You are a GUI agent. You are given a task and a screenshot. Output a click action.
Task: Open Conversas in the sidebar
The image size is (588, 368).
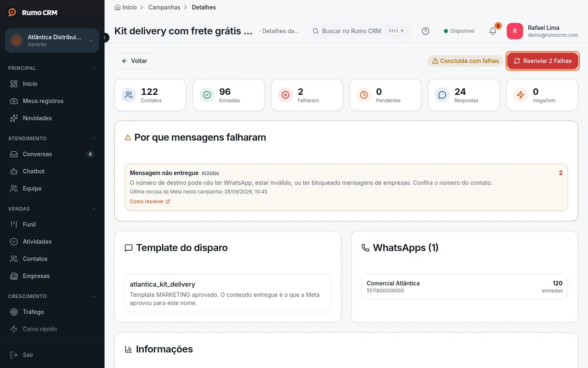click(52, 154)
